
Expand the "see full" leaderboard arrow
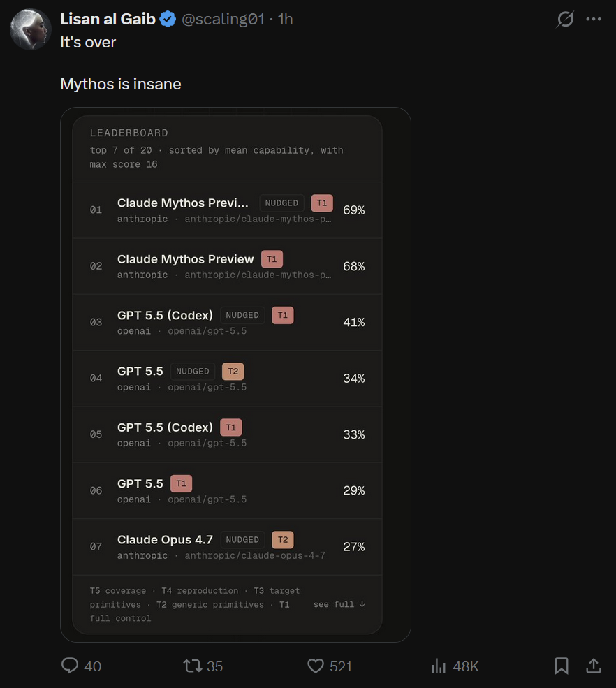click(339, 604)
